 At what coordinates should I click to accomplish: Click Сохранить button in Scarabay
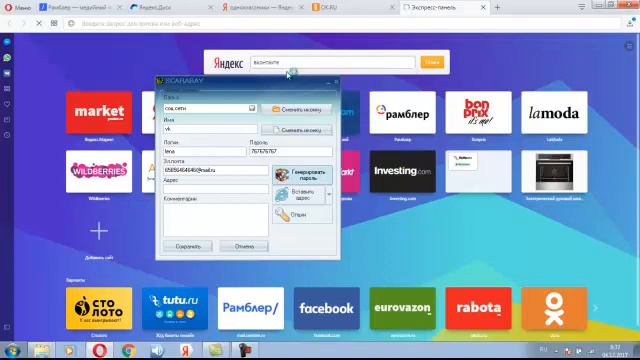pyautogui.click(x=188, y=246)
